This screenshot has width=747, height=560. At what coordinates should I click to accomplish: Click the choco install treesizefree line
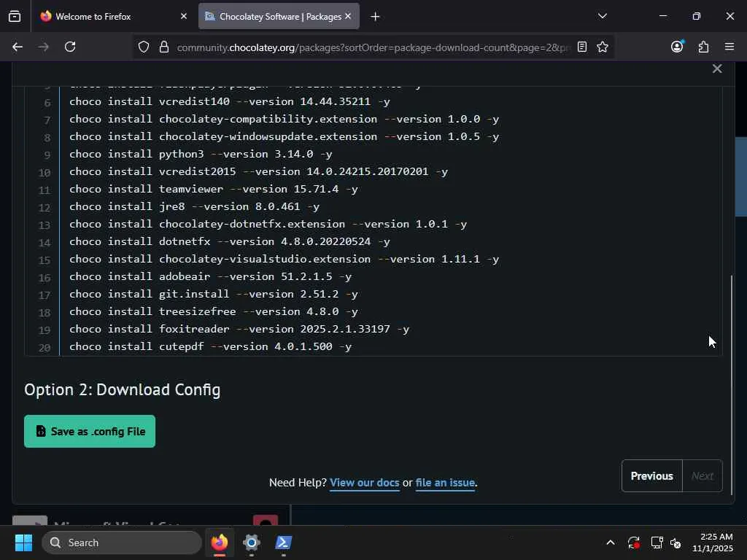pos(214,312)
